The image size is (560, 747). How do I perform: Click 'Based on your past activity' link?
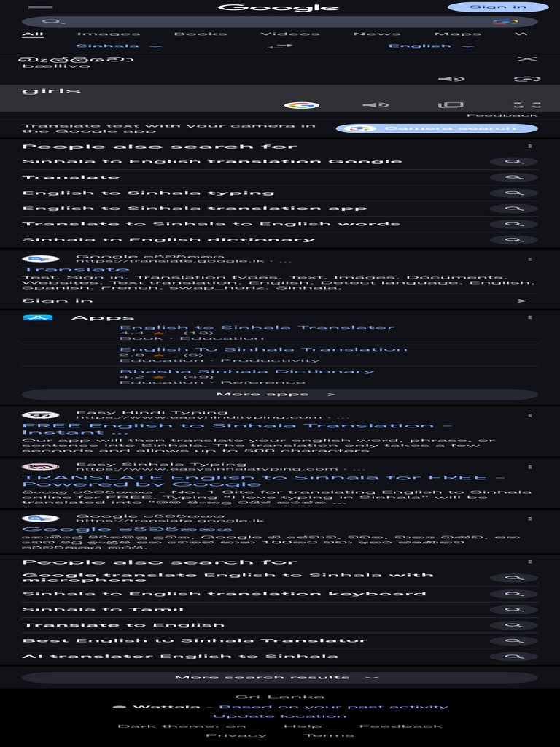(333, 706)
